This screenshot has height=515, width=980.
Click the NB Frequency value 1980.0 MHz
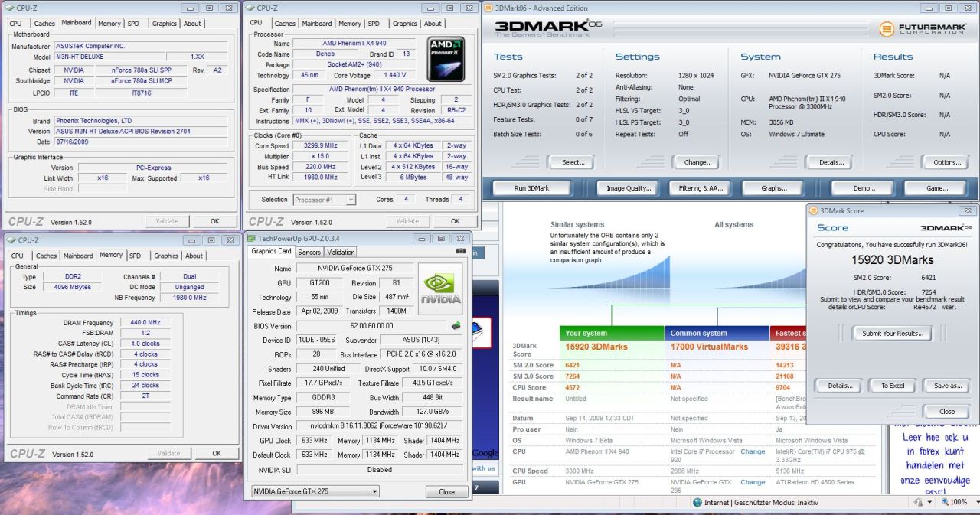188,298
